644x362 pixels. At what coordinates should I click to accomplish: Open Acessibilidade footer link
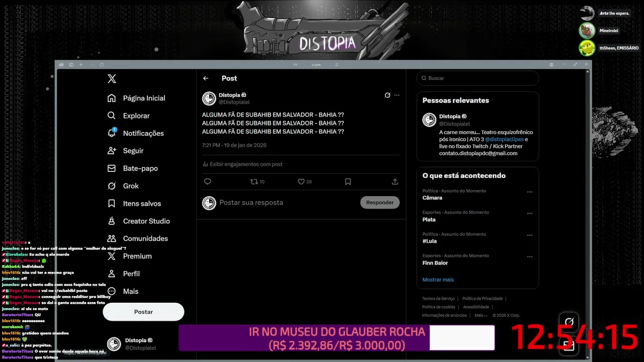[x=476, y=307]
